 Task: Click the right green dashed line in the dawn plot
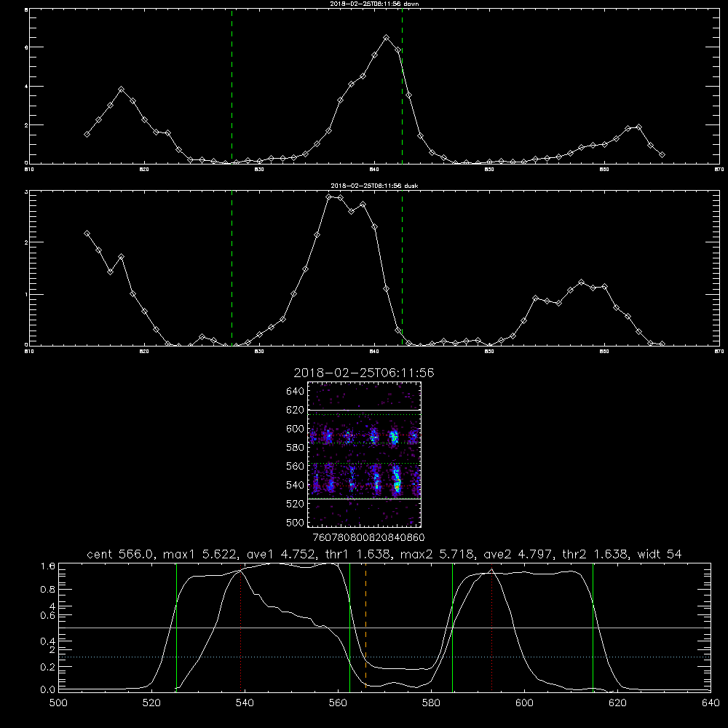click(402, 87)
